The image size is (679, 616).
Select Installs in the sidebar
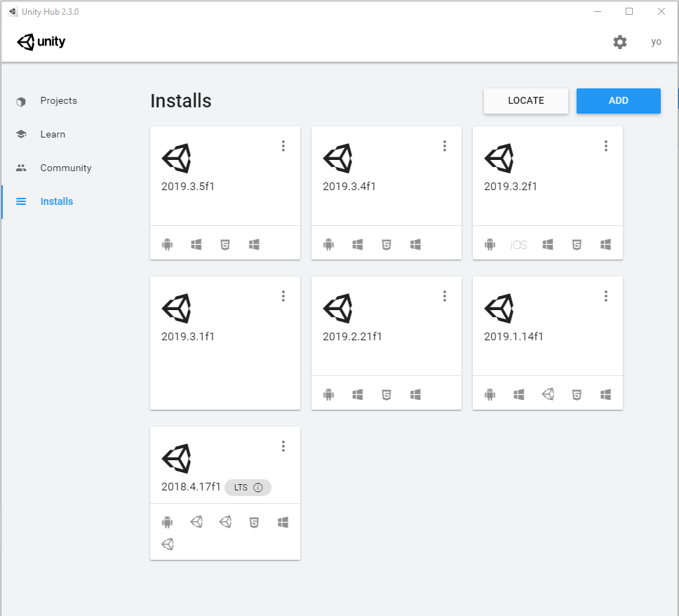tap(57, 201)
